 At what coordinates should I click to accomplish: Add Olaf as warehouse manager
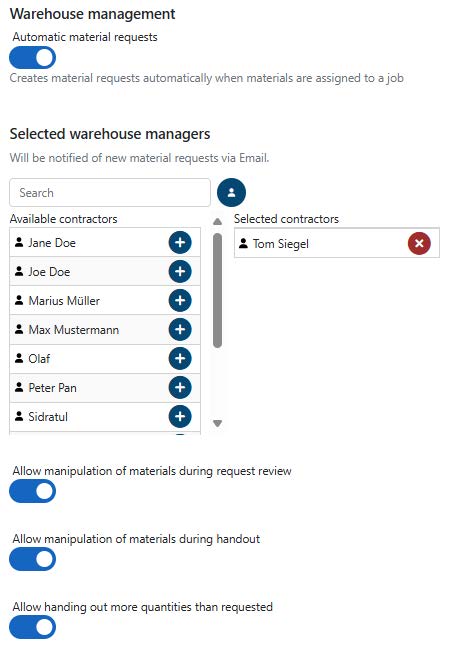[180, 358]
